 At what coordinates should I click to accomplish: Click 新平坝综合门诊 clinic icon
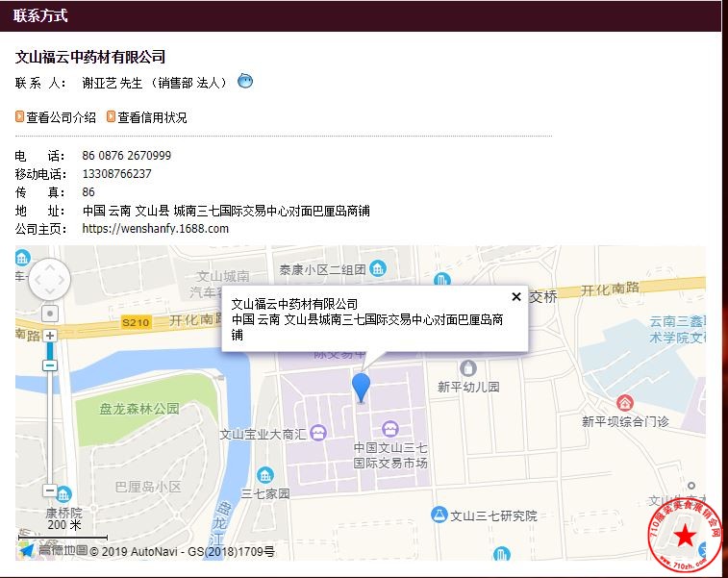pyautogui.click(x=625, y=403)
